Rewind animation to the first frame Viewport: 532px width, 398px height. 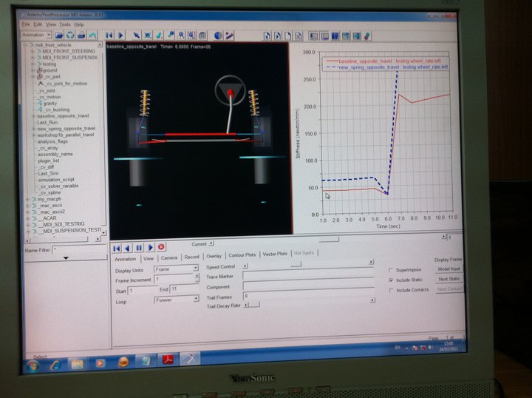tap(116, 248)
